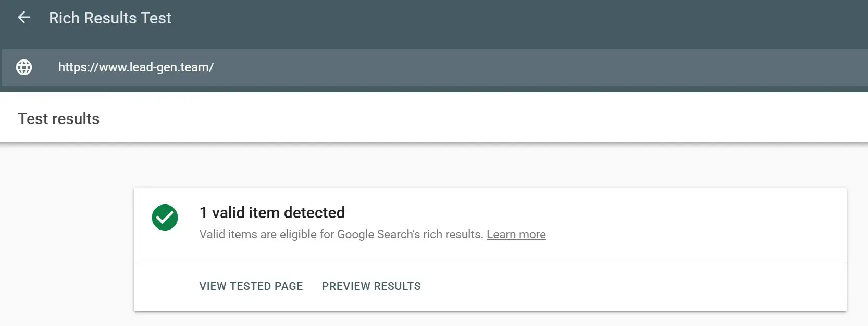
Task: Click the globe icon beside the URL
Action: (24, 67)
